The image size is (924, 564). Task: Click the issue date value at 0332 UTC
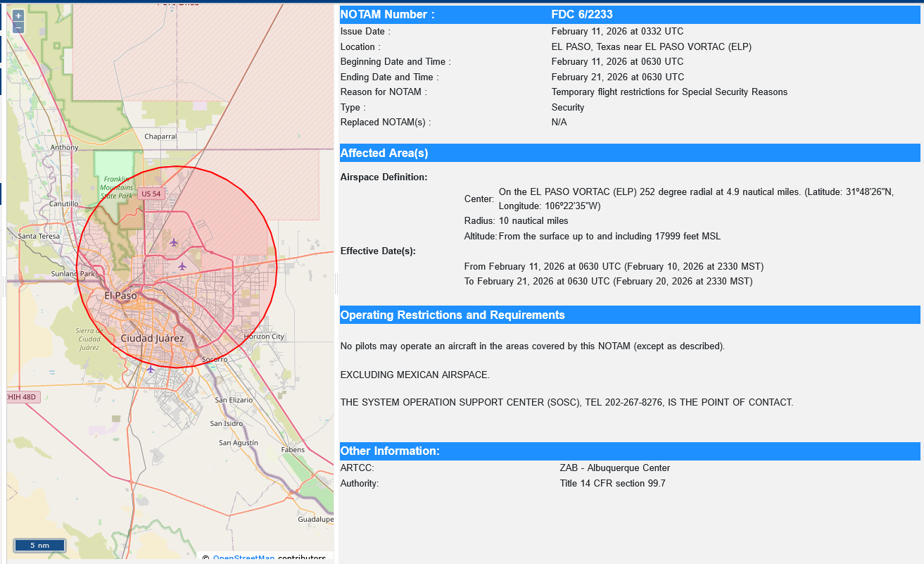click(617, 32)
